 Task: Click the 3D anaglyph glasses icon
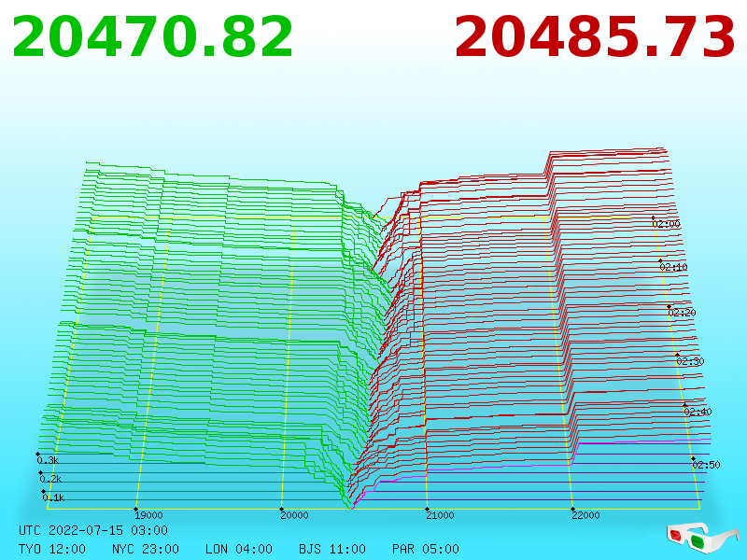[703, 538]
